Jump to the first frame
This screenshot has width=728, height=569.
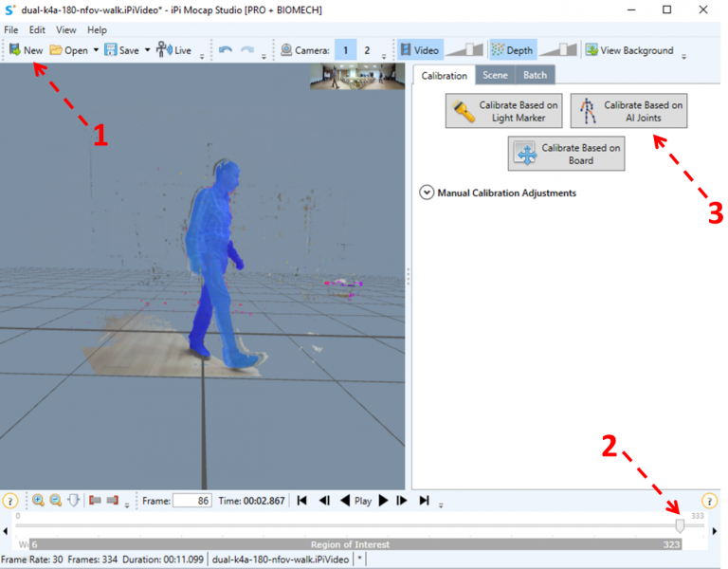[x=301, y=501]
